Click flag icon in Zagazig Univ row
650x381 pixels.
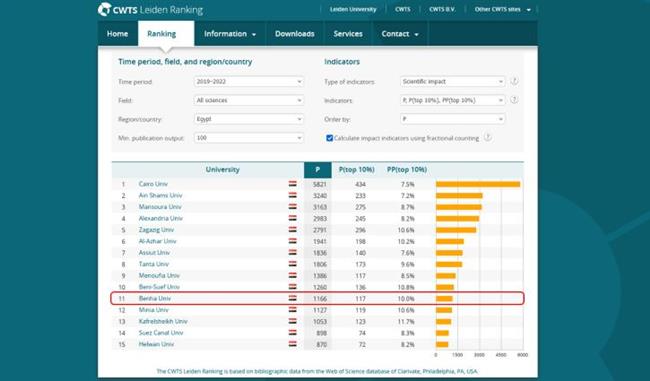click(x=293, y=229)
